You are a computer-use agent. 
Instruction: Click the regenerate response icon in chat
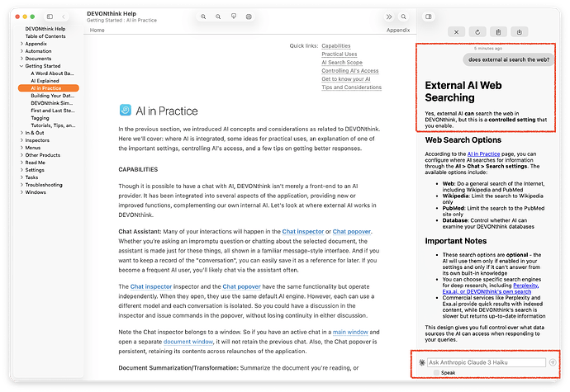click(477, 31)
